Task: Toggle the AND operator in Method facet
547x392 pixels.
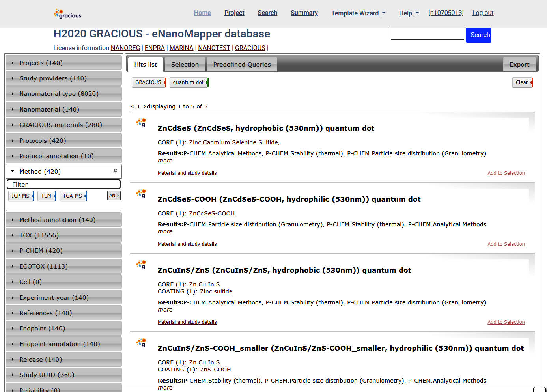Action: [114, 196]
